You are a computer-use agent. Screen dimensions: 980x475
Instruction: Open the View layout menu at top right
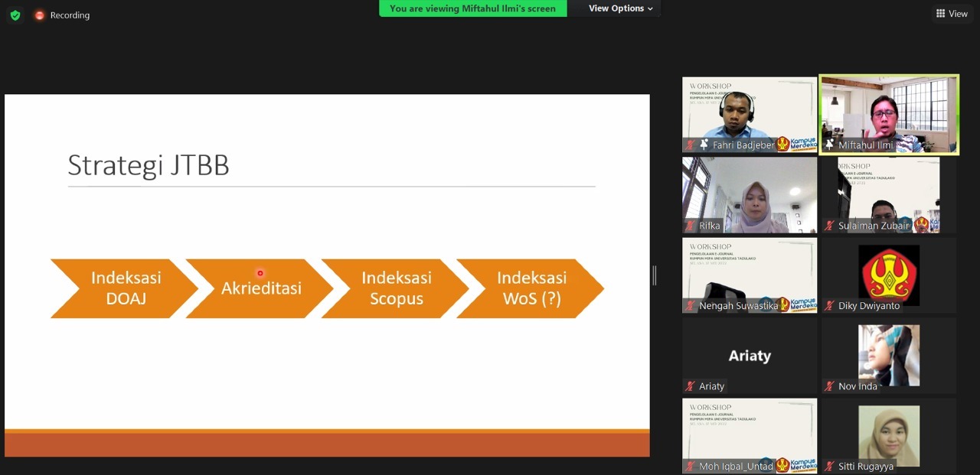coord(952,14)
